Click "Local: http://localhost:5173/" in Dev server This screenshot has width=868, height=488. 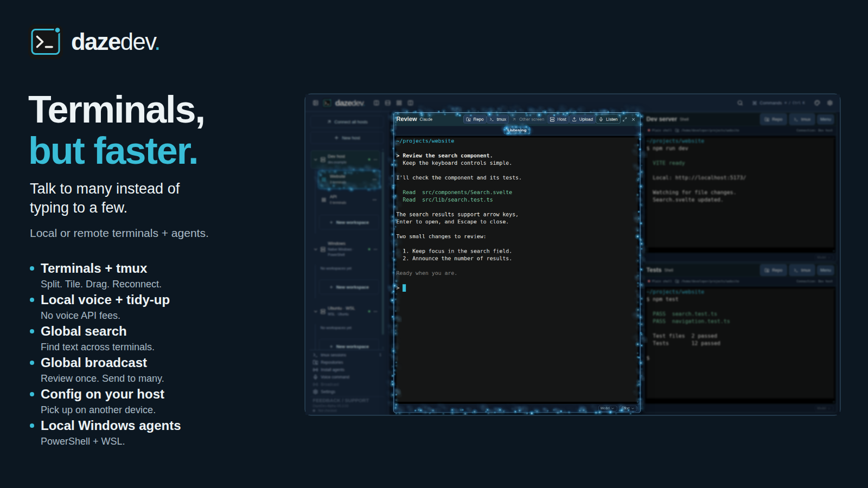pos(699,178)
